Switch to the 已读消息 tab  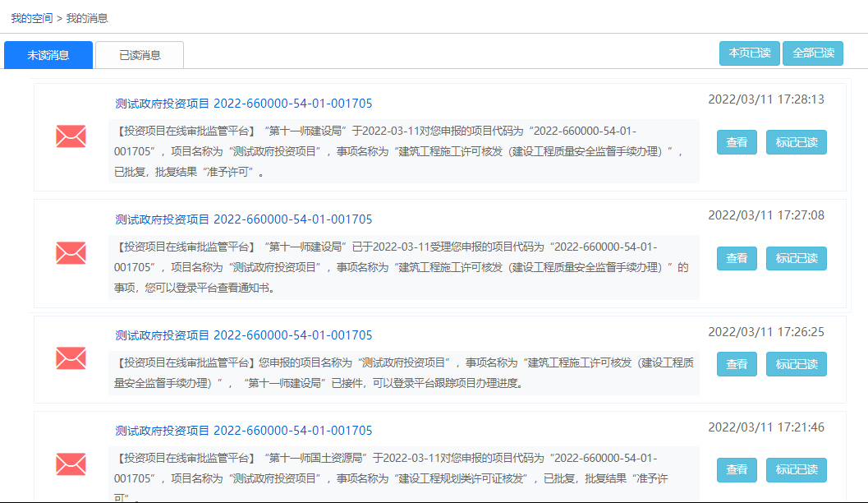[140, 55]
